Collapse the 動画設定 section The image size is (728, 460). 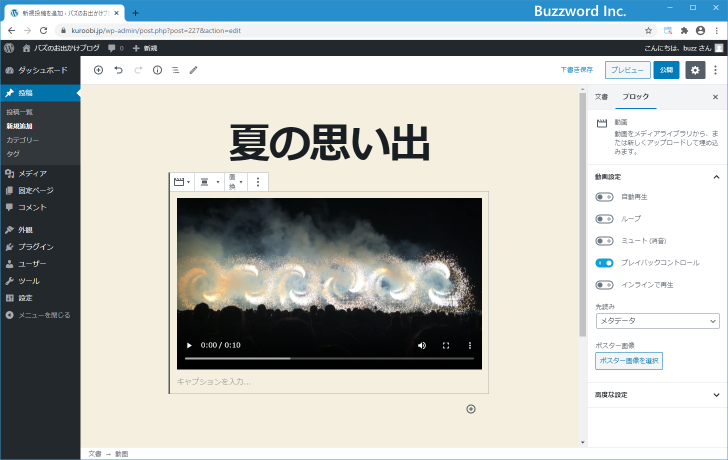tap(657, 177)
